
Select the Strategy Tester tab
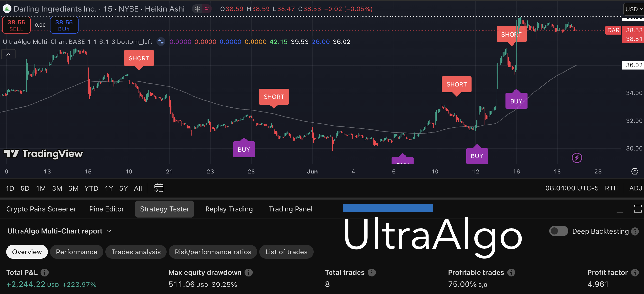164,209
